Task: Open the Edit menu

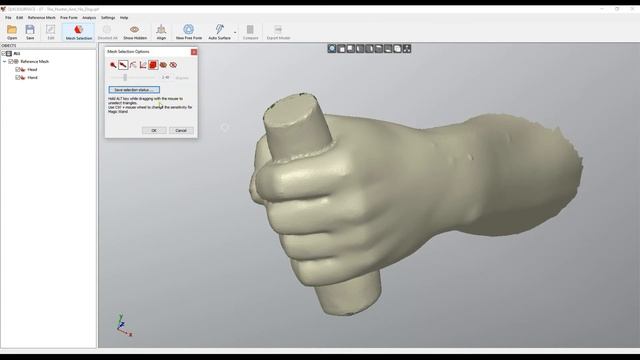Action: [20, 18]
